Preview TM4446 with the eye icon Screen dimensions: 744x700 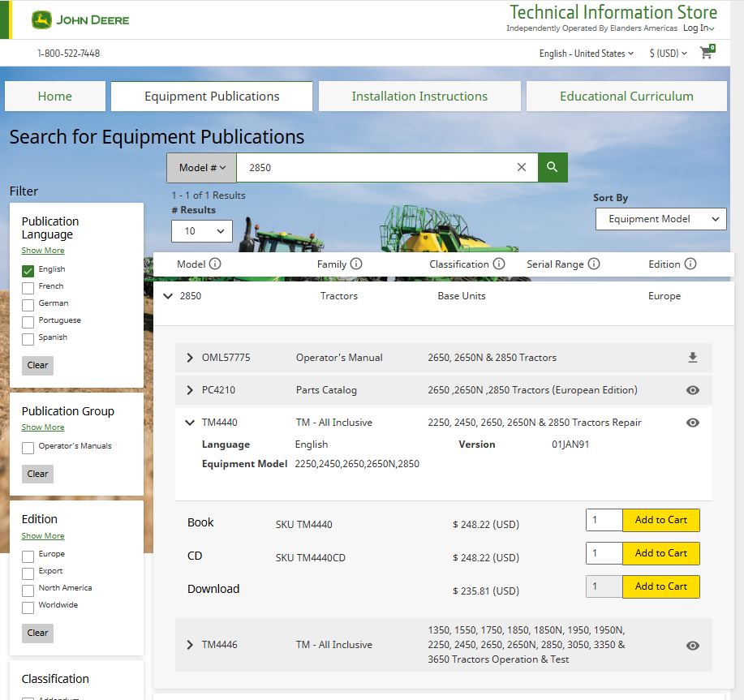[693, 645]
